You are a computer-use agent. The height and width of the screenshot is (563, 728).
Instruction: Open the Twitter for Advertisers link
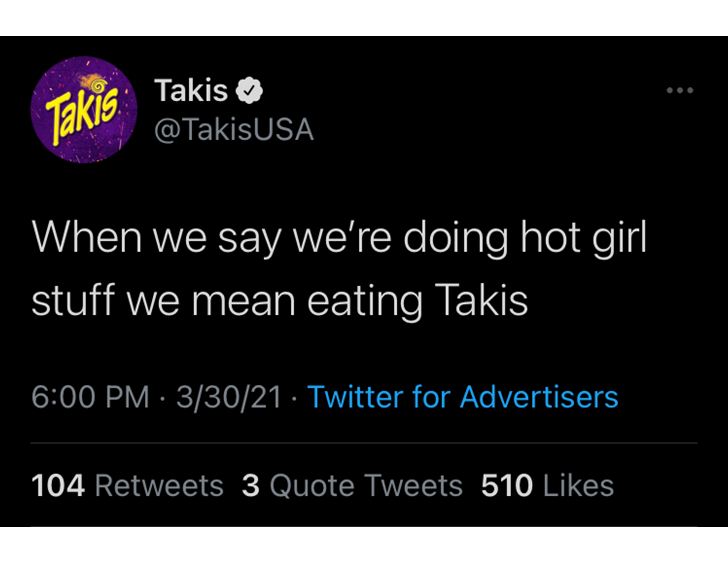coord(462,397)
